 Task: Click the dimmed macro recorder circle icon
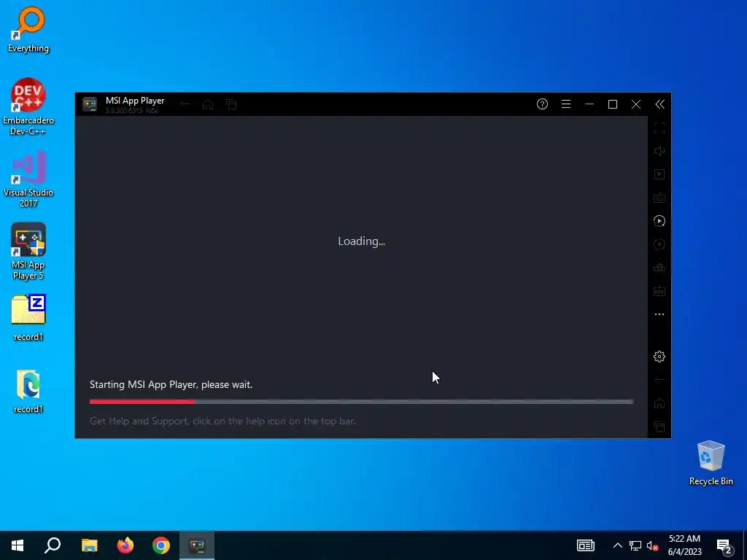(x=659, y=244)
